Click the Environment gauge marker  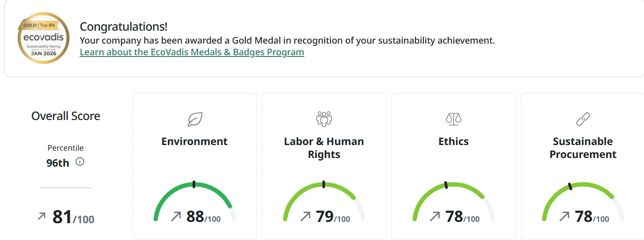[194, 184]
